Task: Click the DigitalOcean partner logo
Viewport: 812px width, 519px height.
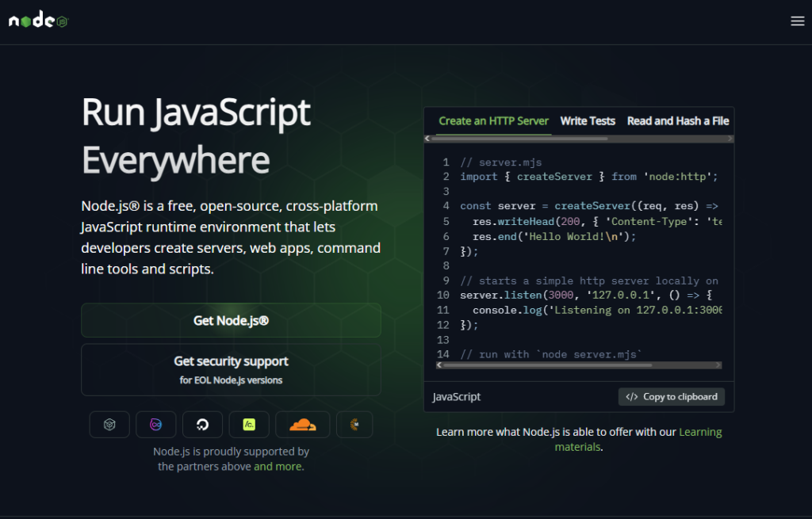Action: pyautogui.click(x=202, y=424)
